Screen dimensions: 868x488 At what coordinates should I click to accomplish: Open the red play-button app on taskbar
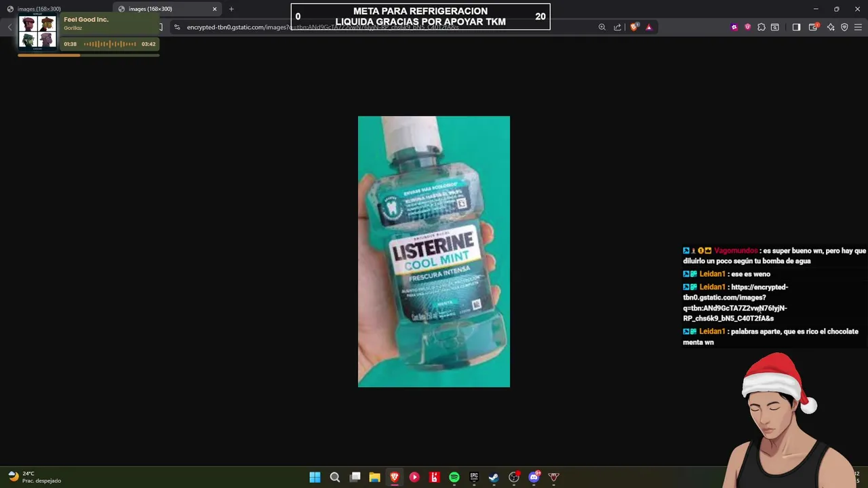click(414, 477)
